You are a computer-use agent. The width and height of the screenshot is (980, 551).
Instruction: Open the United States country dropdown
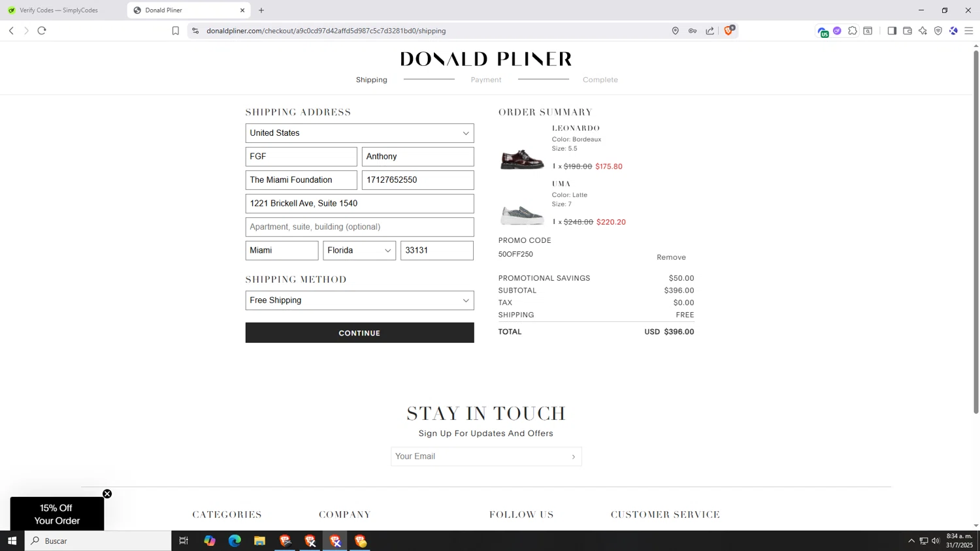[x=359, y=133]
